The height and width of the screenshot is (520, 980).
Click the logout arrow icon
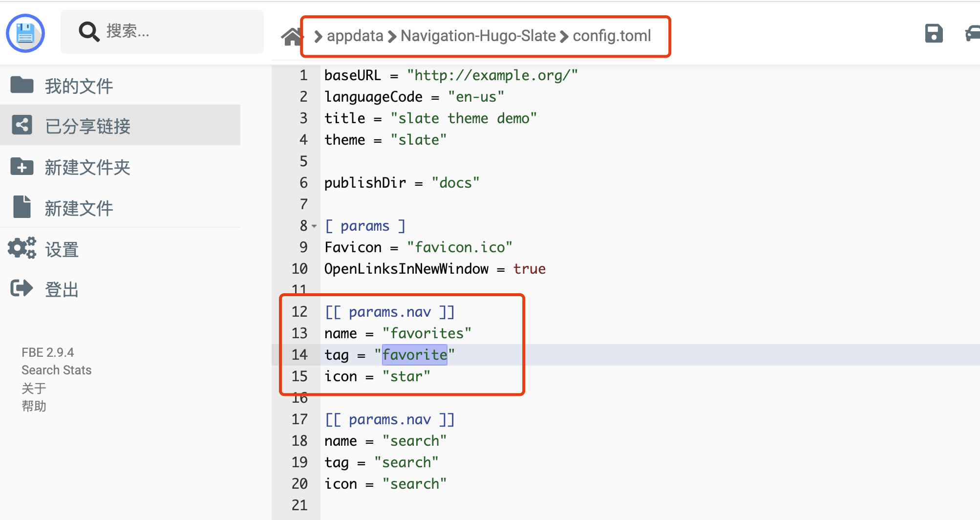coord(22,288)
